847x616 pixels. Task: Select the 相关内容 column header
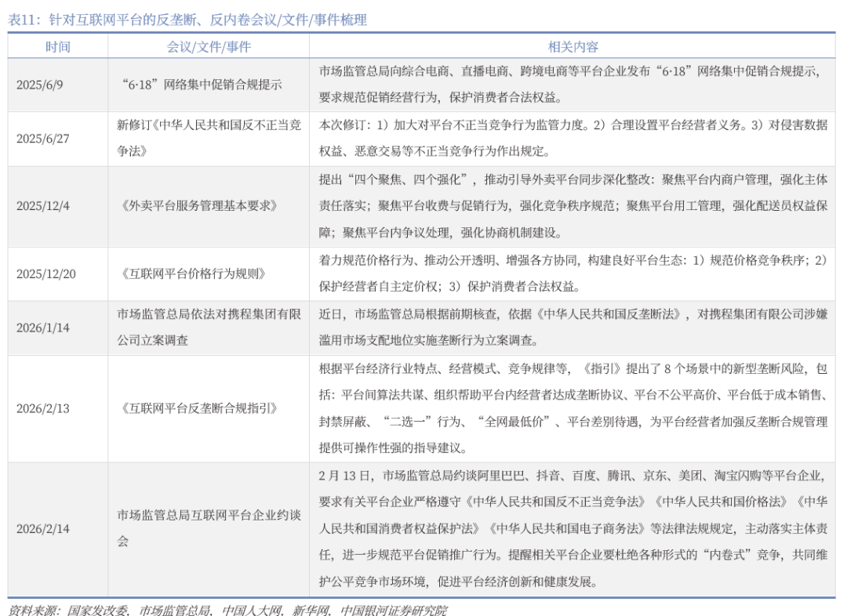click(x=573, y=46)
